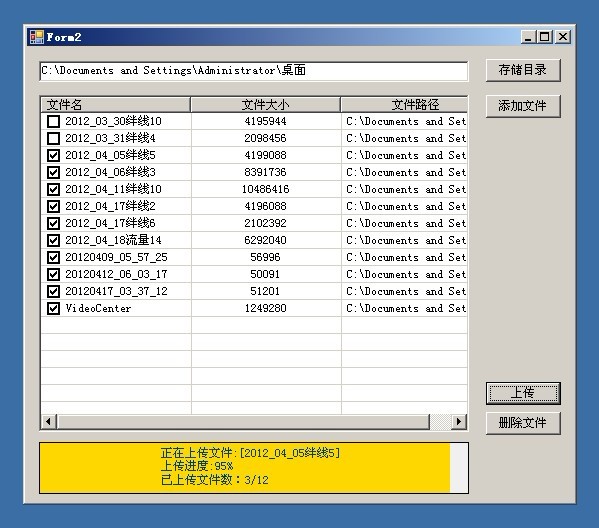Screen dimensions: 599x528
Task: Enable the 2012_03_31绊线4 checkbox
Action: click(x=53, y=138)
